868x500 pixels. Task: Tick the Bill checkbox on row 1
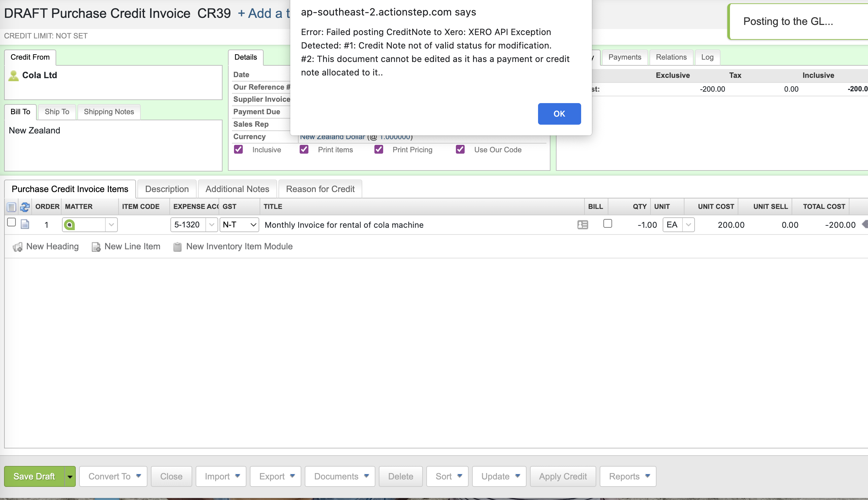point(607,224)
